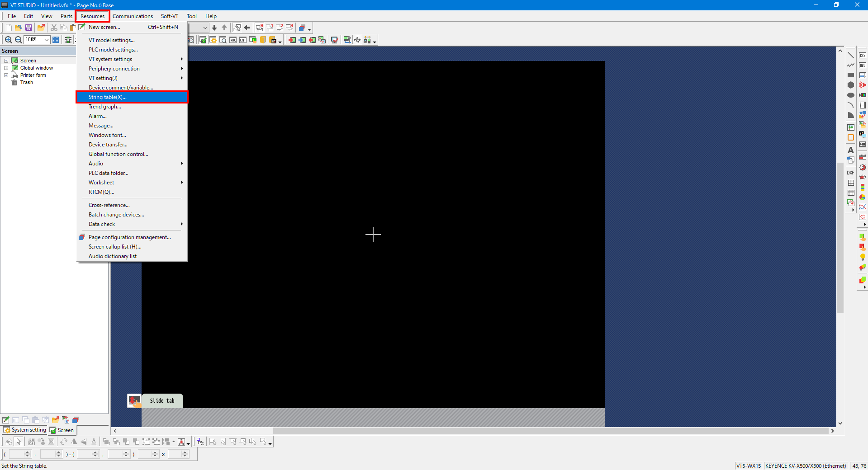Viewport: 868px width, 470px height.
Task: Click the save floppy disk icon
Action: [28, 28]
